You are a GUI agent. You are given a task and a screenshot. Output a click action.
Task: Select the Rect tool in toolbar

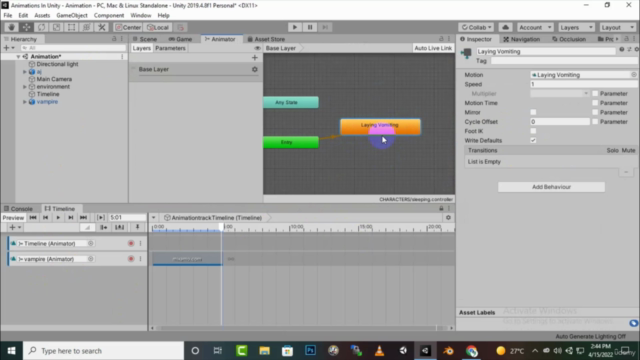point(71,27)
